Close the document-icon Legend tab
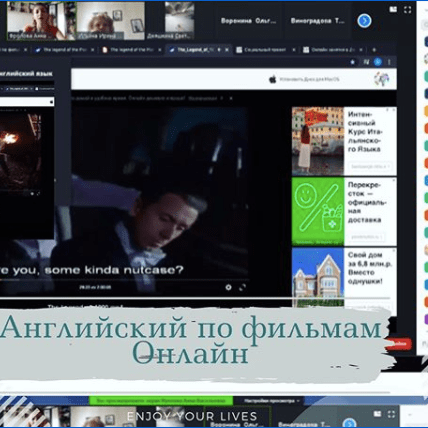Viewport: 428px width, 428px height. pyautogui.click(x=160, y=50)
